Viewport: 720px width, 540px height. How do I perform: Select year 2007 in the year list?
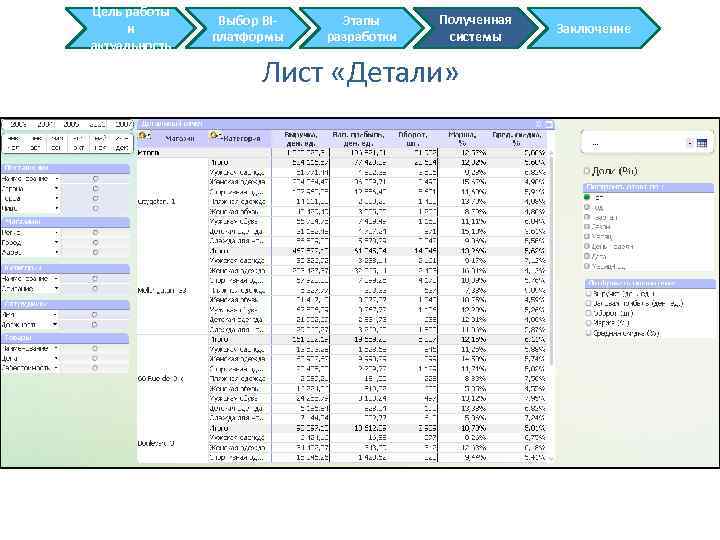pos(123,124)
